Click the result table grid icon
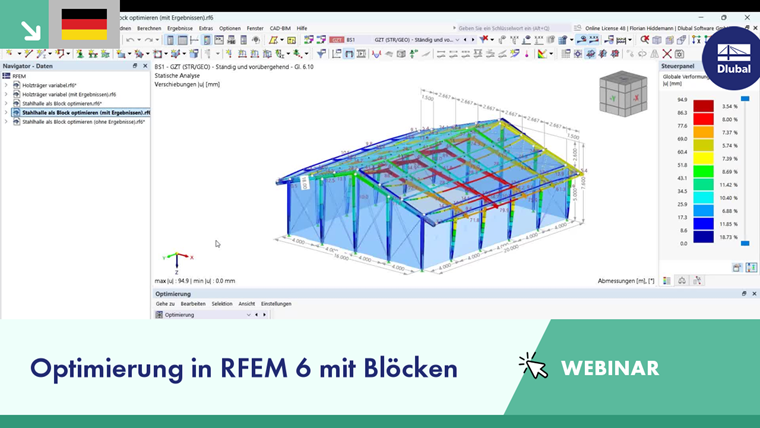Viewport: 760px width, 428px height. [566, 54]
